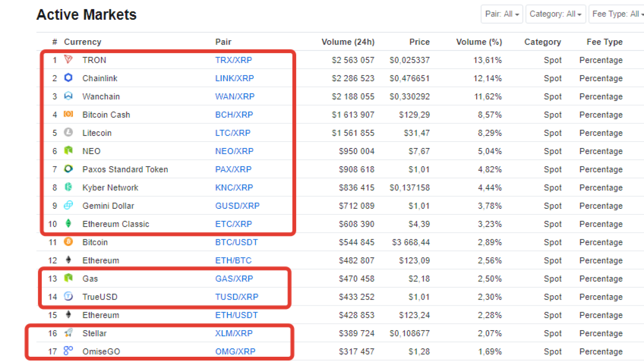Click the Paxos Standard Token name
Screen dimensions: 644x362
[125, 170]
